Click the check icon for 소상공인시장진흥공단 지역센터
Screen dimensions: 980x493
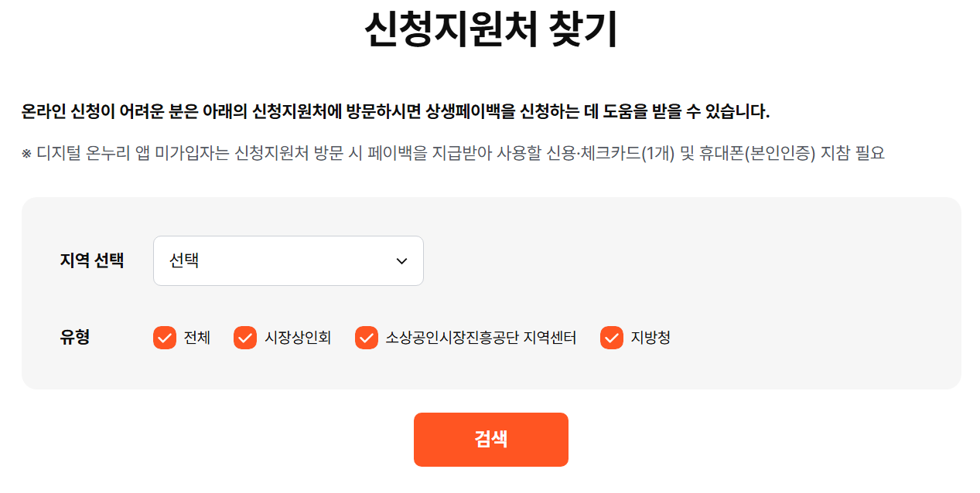pyautogui.click(x=365, y=338)
